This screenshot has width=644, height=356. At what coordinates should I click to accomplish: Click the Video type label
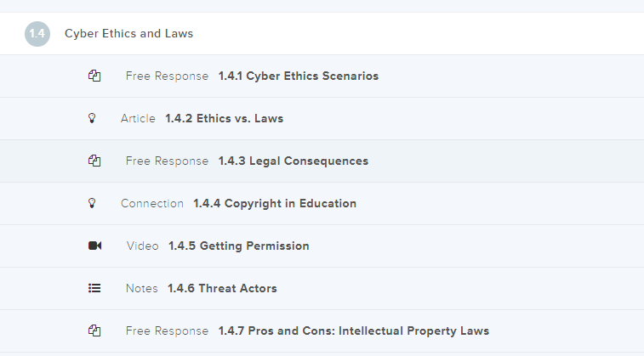tap(143, 246)
